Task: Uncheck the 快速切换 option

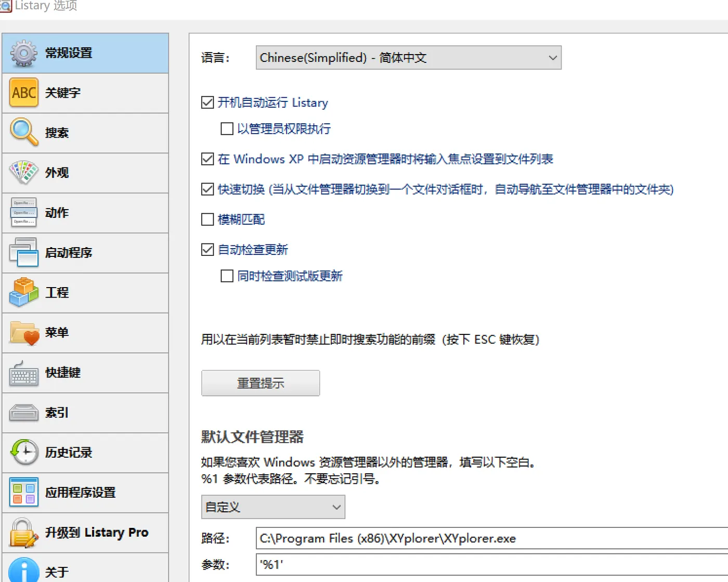Action: 207,189
